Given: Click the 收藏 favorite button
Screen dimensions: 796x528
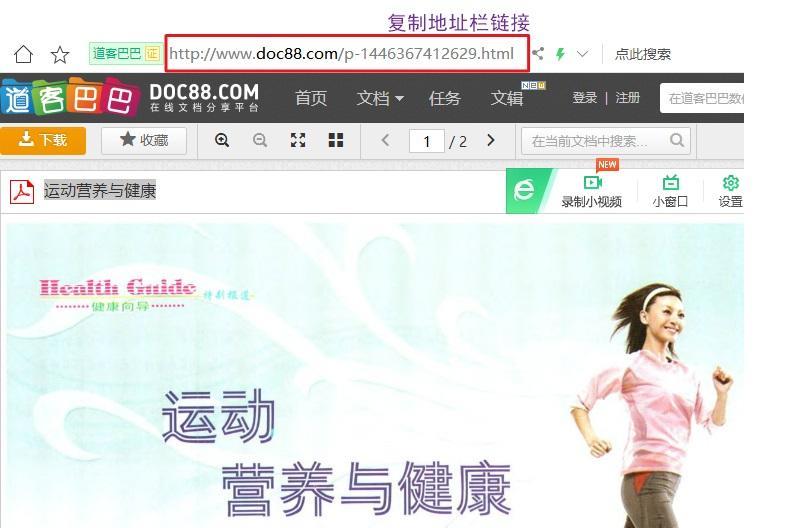Looking at the screenshot, I should [144, 141].
